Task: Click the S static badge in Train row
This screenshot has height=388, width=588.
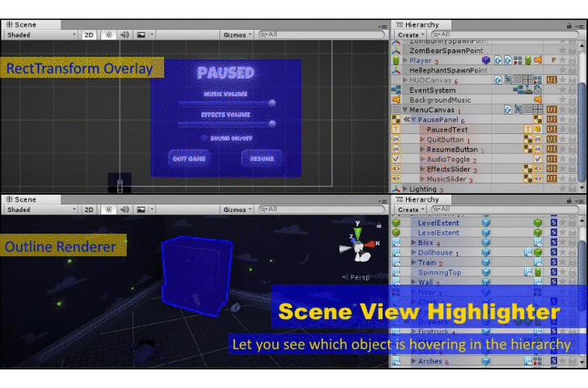Action: tap(554, 262)
